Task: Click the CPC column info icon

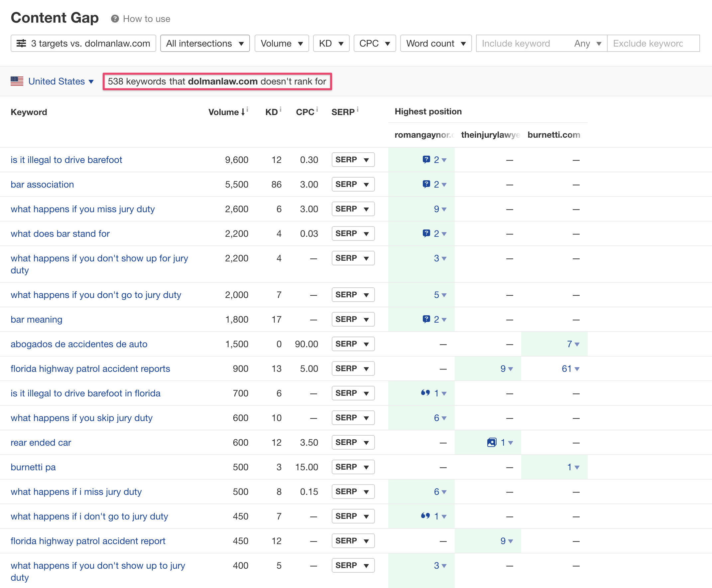Action: coord(317,109)
